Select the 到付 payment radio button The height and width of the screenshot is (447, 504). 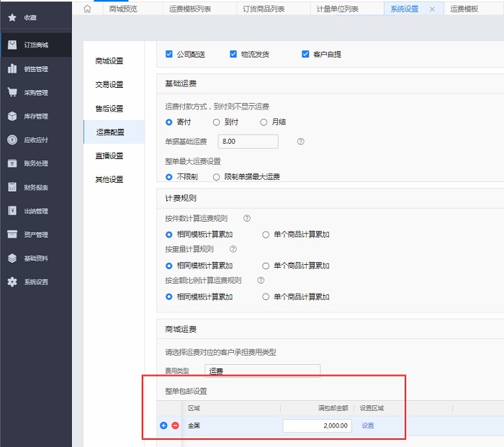[x=217, y=122]
